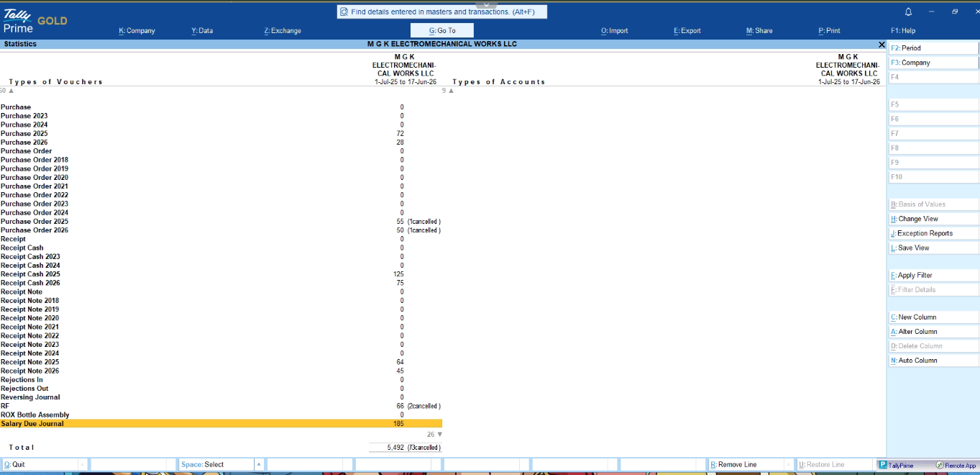The image size is (980, 475).
Task: Expand the up arrow beside Q: Quit
Action: pyautogui.click(x=82, y=465)
